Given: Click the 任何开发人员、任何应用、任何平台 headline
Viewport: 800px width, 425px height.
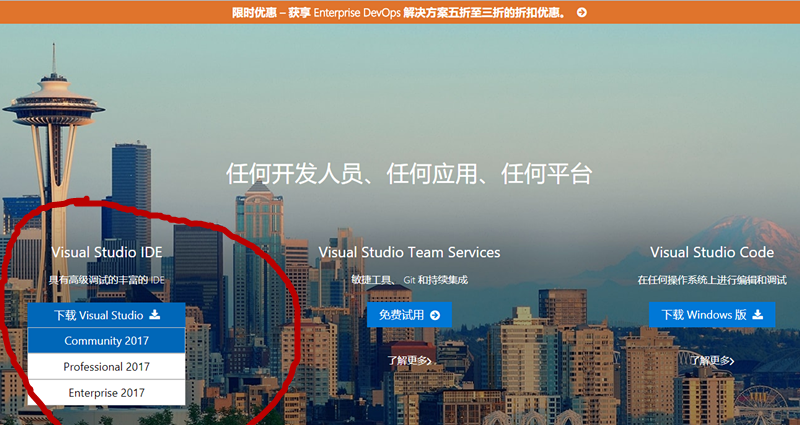Looking at the screenshot, I should coord(409,174).
